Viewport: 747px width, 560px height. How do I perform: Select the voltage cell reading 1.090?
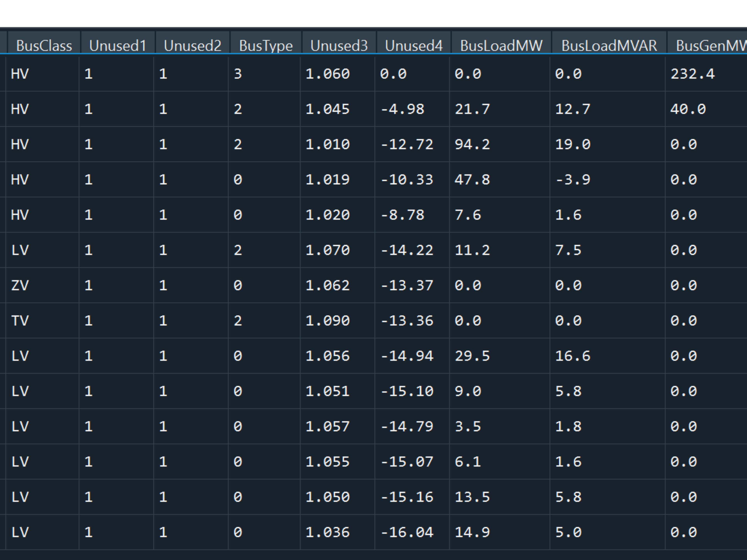click(x=327, y=321)
